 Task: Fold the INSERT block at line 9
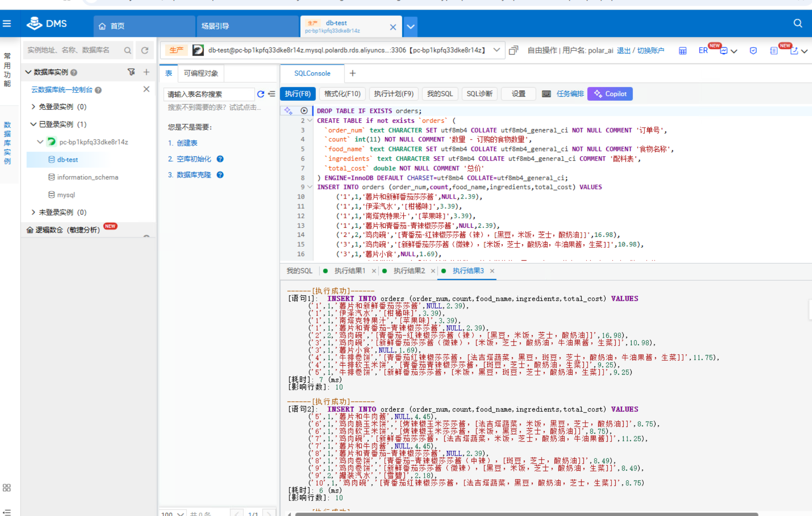coord(310,187)
